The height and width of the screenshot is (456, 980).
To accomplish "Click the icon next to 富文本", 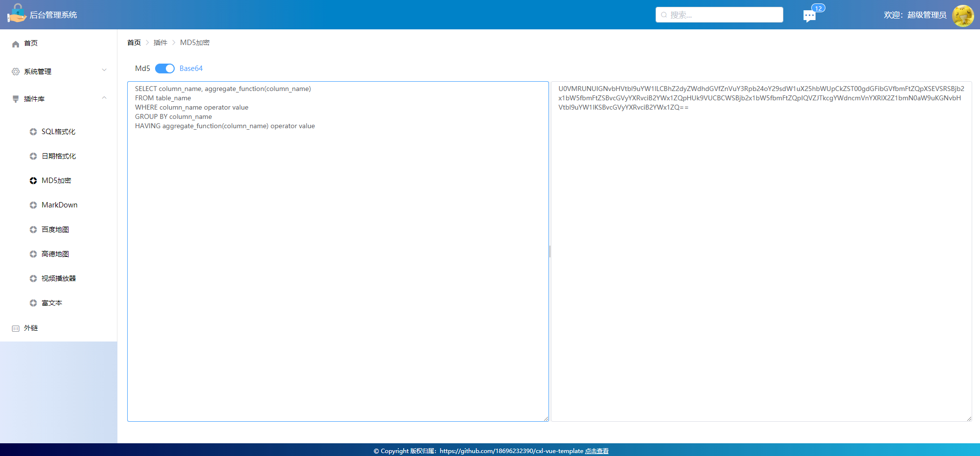I will [x=33, y=303].
